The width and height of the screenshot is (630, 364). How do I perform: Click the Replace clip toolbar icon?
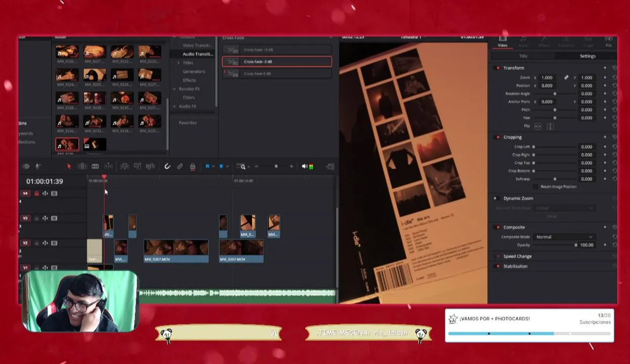click(150, 166)
